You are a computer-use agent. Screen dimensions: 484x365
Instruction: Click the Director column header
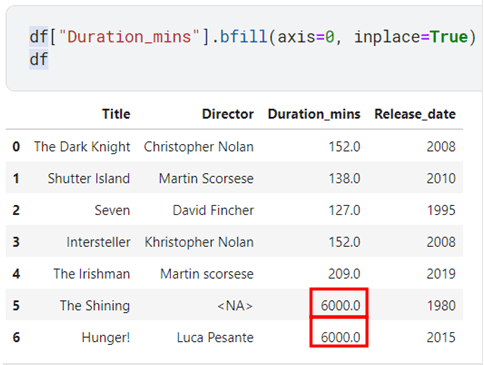click(228, 114)
